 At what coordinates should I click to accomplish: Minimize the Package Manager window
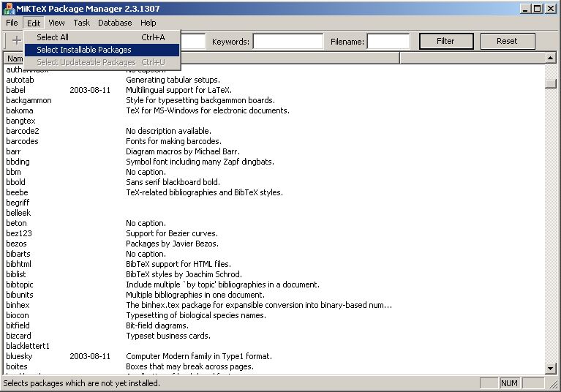click(525, 9)
